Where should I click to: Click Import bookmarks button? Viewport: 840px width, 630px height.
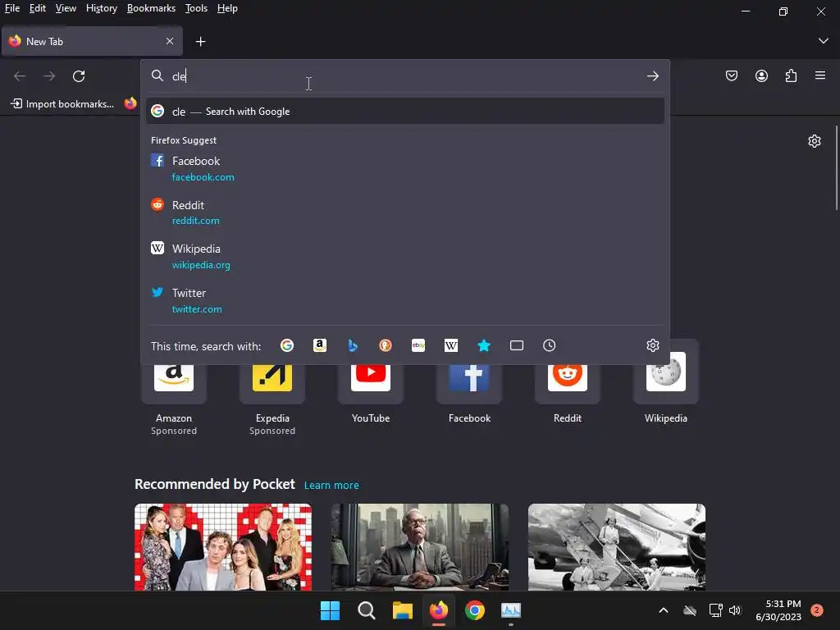[62, 104]
